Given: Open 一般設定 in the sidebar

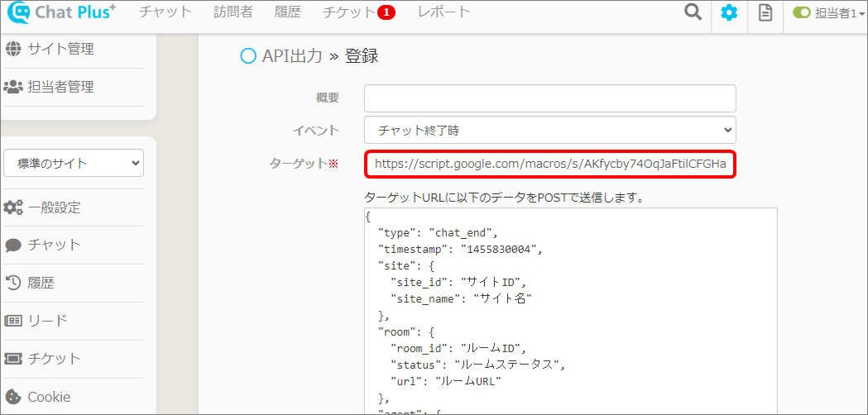Looking at the screenshot, I should (54, 207).
